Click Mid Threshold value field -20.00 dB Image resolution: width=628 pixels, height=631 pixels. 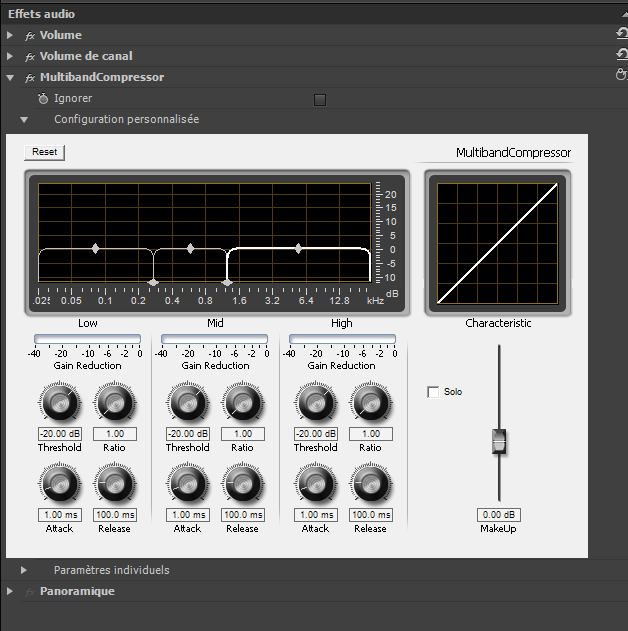tap(188, 434)
